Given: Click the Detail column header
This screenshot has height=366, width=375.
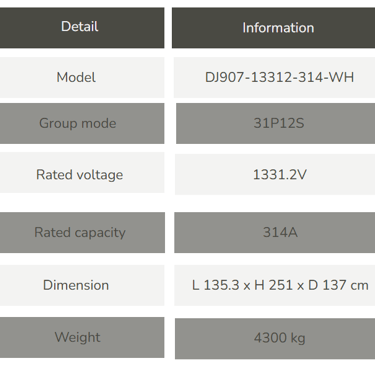Looking at the screenshot, I should coord(82,28).
